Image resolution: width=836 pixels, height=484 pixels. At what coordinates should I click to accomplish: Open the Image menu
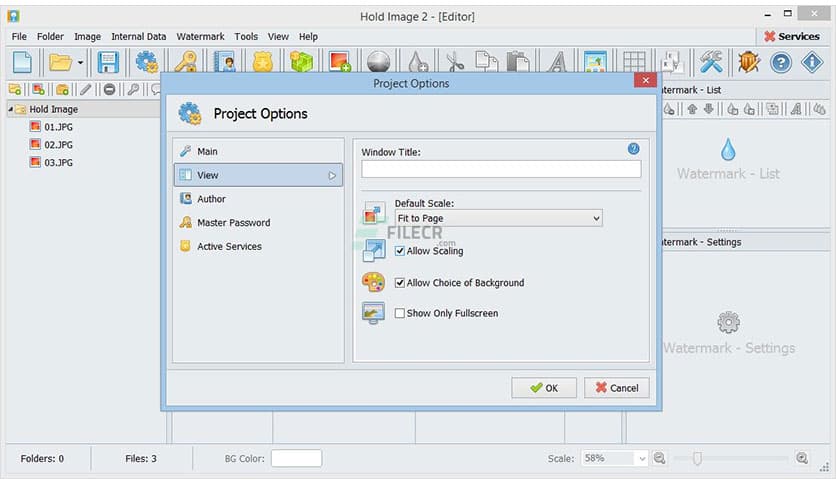click(87, 36)
